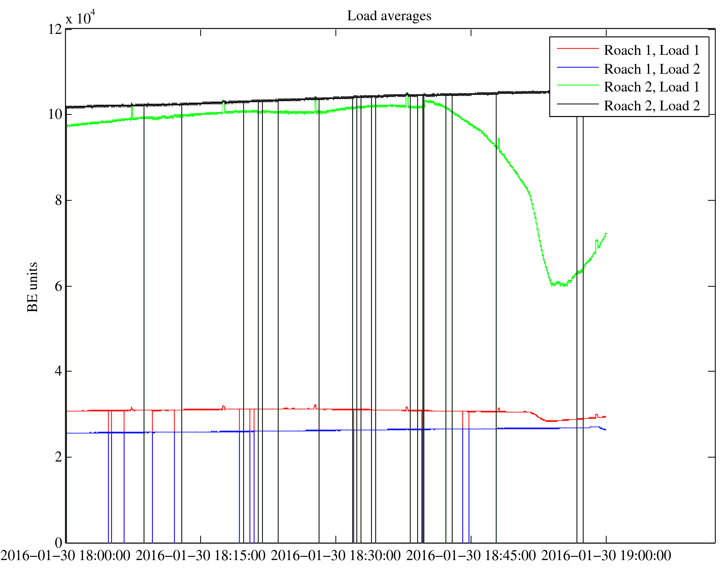Select 'Roach 2, Load 2' legend text
The height and width of the screenshot is (588, 725).
[x=652, y=106]
